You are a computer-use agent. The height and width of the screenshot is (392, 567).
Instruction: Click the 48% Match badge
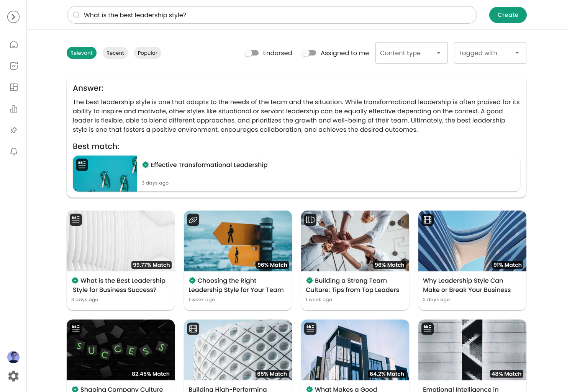[x=506, y=374]
